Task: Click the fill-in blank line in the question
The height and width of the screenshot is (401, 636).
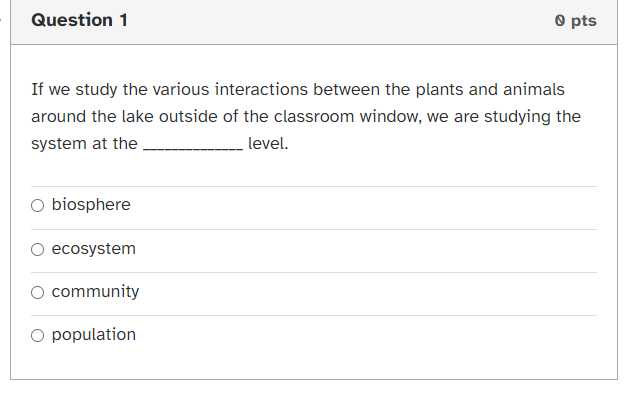Action: click(x=192, y=145)
